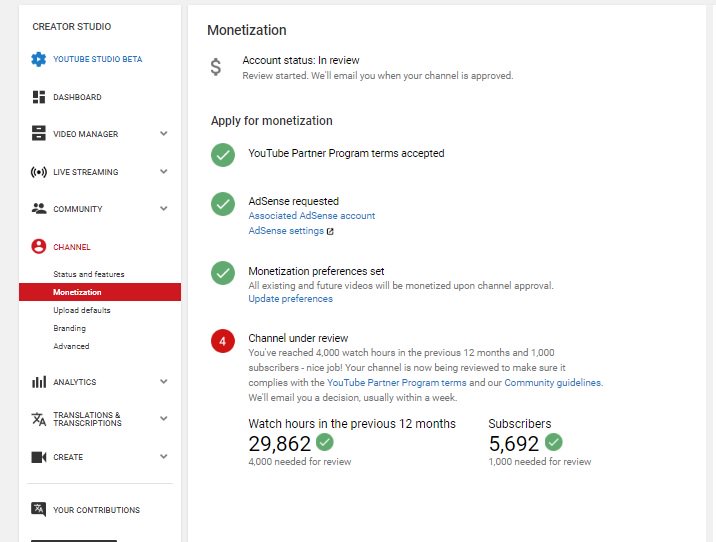Open Translations & Transcriptions menu item

87,419
